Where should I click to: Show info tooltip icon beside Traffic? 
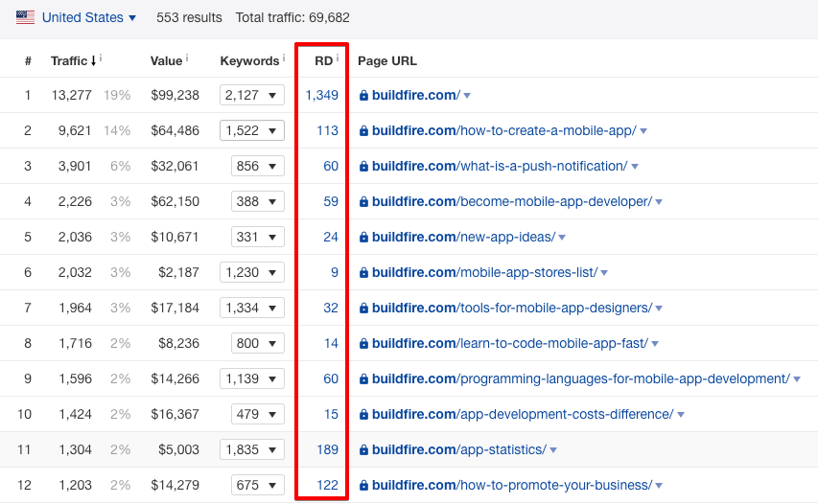pyautogui.click(x=101, y=58)
